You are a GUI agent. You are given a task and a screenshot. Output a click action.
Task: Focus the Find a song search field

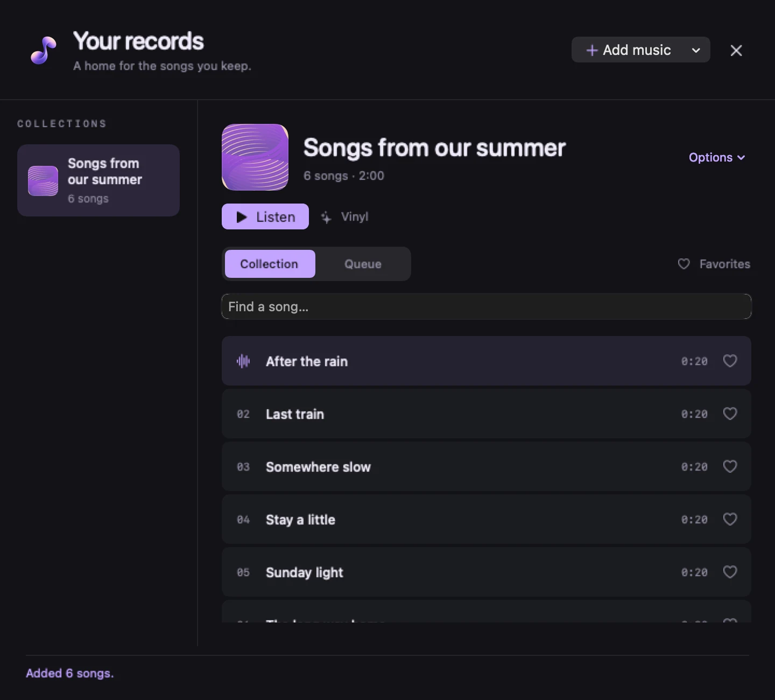coord(487,306)
